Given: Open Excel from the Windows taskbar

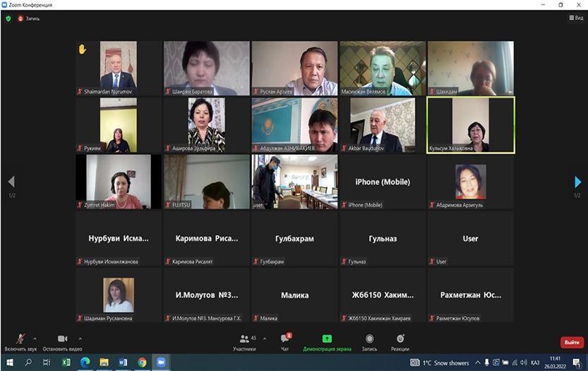Looking at the screenshot, I should [x=66, y=363].
